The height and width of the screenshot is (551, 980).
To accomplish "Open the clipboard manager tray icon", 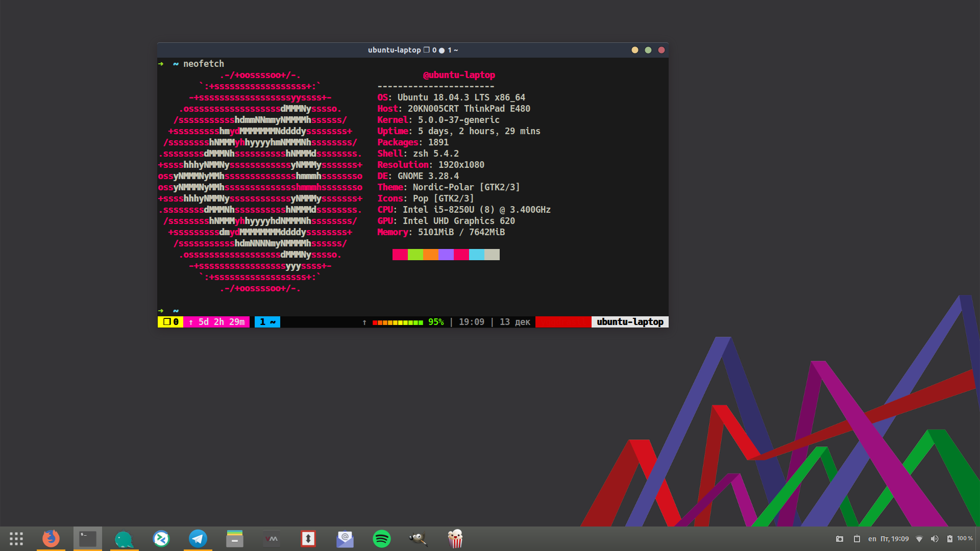I will [857, 539].
